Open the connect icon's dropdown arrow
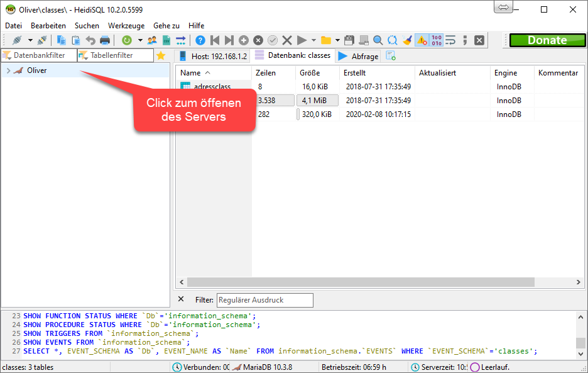This screenshot has width=588, height=373. (30, 40)
